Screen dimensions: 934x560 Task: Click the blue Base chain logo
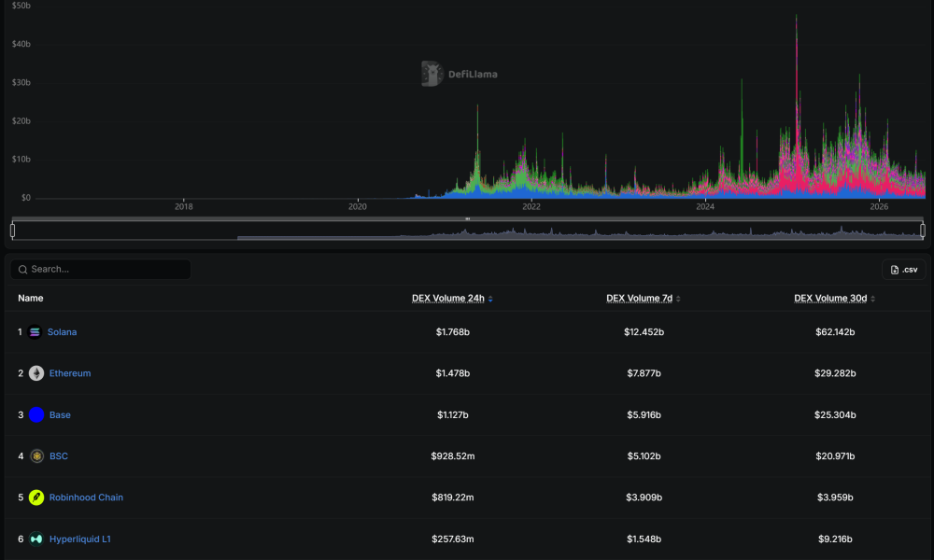(x=36, y=414)
